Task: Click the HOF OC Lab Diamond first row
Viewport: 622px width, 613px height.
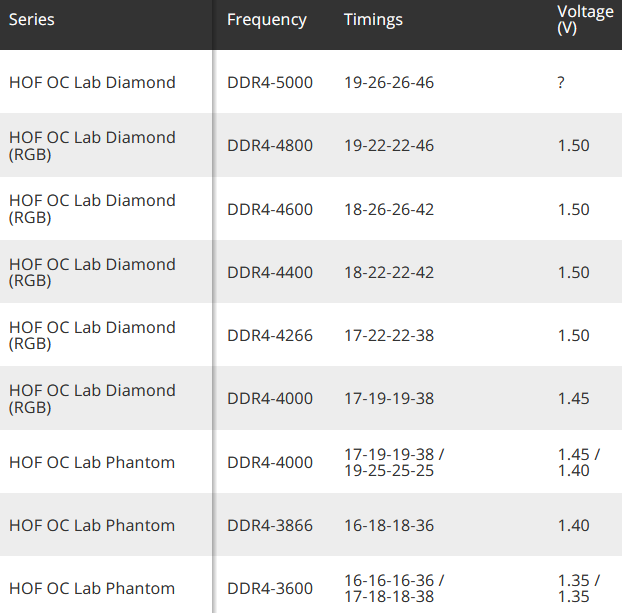Action: click(92, 82)
